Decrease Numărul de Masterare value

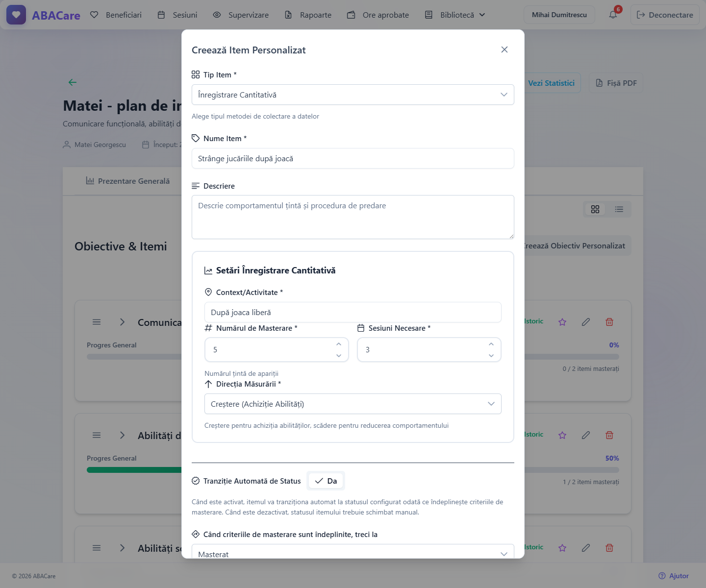pos(339,356)
